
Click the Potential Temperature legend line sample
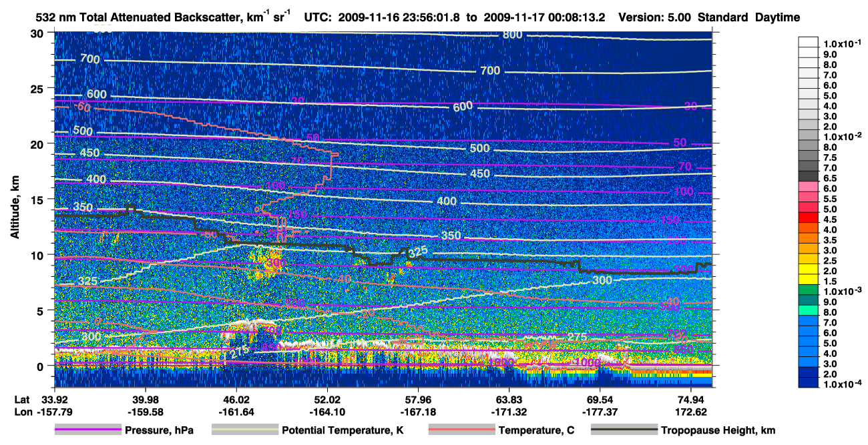pyautogui.click(x=244, y=430)
